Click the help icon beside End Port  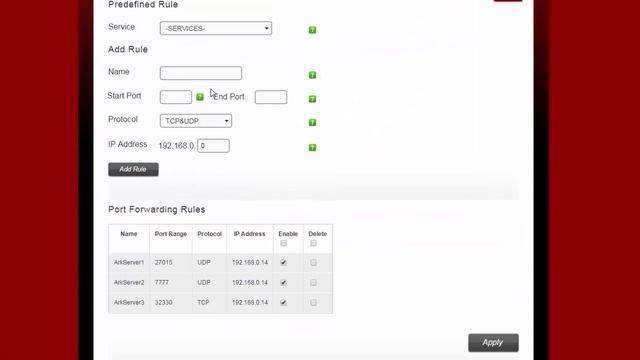pos(312,99)
